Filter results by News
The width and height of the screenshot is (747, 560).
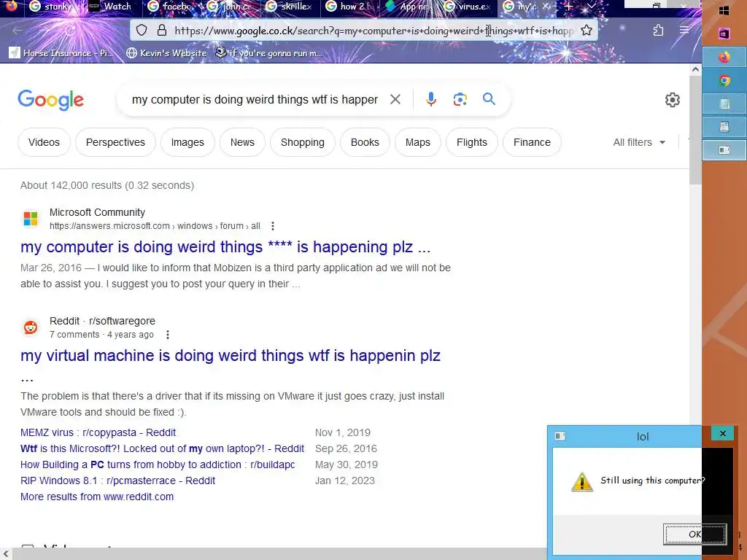(242, 142)
